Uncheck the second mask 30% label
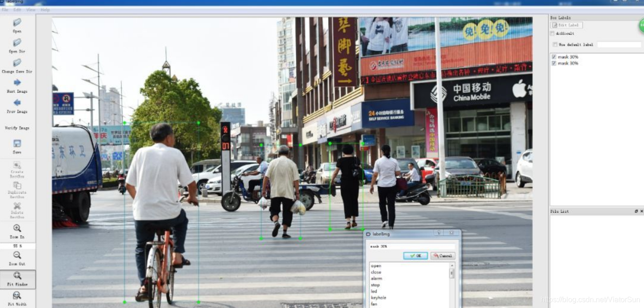This screenshot has width=644, height=308. tap(554, 63)
